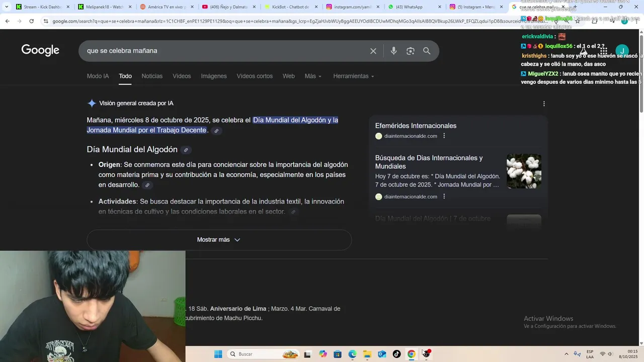The width and height of the screenshot is (644, 362).
Task: Open Google Lens image search icon
Action: (x=411, y=51)
